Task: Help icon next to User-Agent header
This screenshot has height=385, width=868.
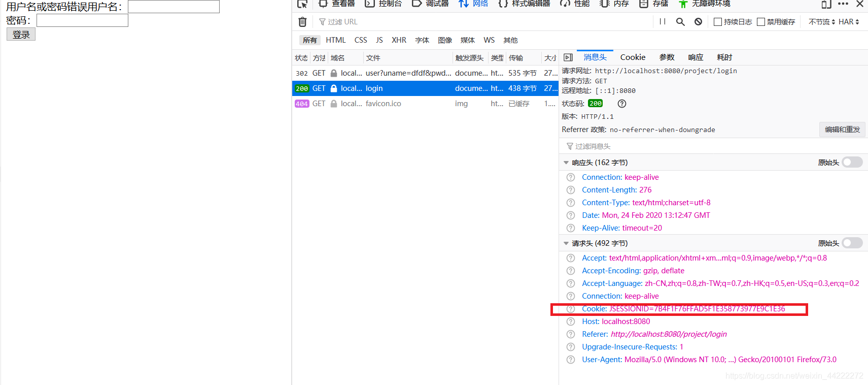Action: pyautogui.click(x=571, y=360)
